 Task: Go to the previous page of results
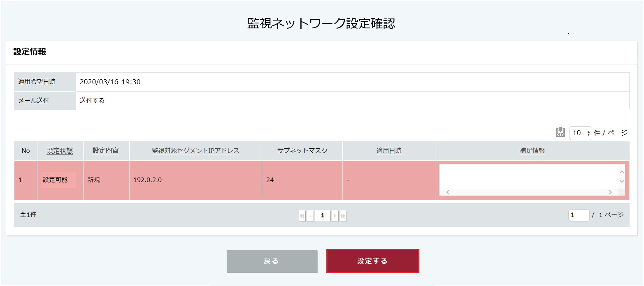pyautogui.click(x=310, y=215)
